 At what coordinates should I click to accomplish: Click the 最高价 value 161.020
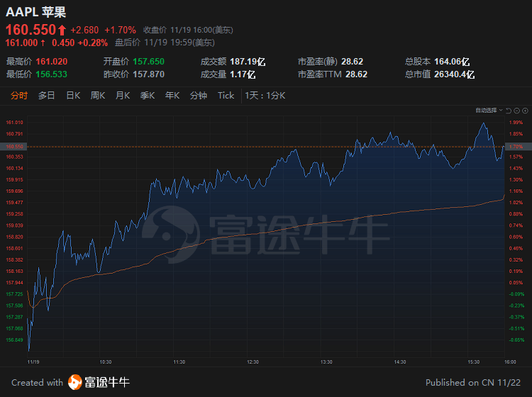tap(52, 62)
